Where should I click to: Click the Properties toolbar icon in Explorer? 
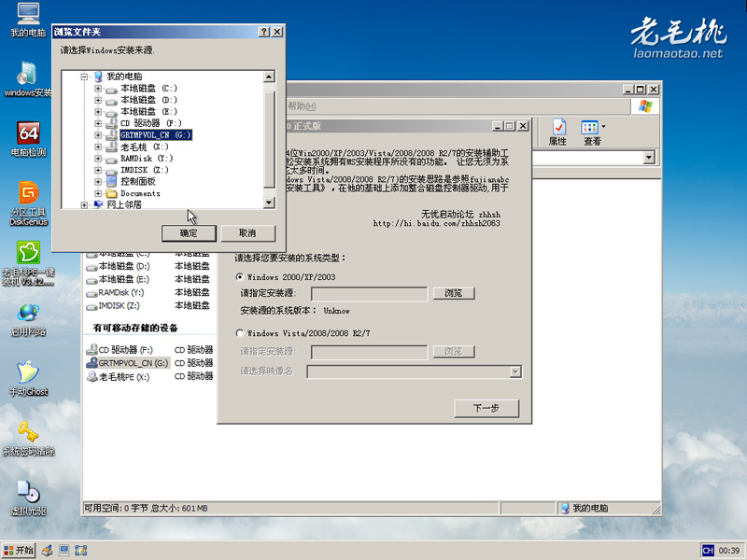point(557,132)
